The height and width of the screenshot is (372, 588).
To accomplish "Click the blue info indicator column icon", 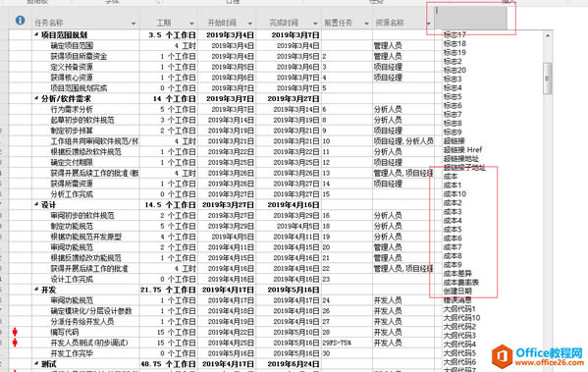I will click(21, 21).
